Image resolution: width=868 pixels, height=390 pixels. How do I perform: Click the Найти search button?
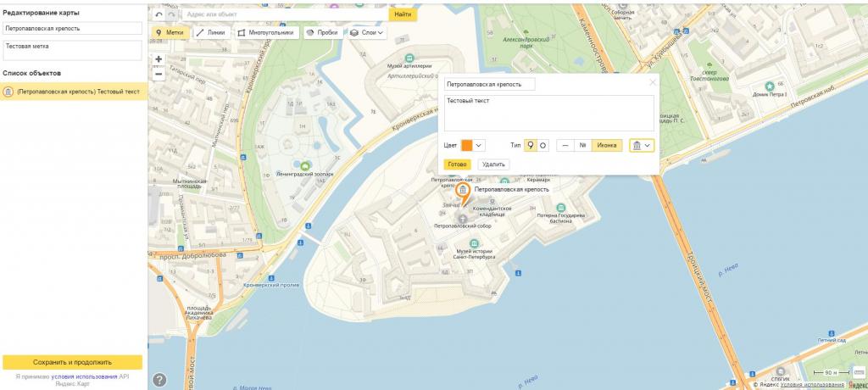(403, 14)
